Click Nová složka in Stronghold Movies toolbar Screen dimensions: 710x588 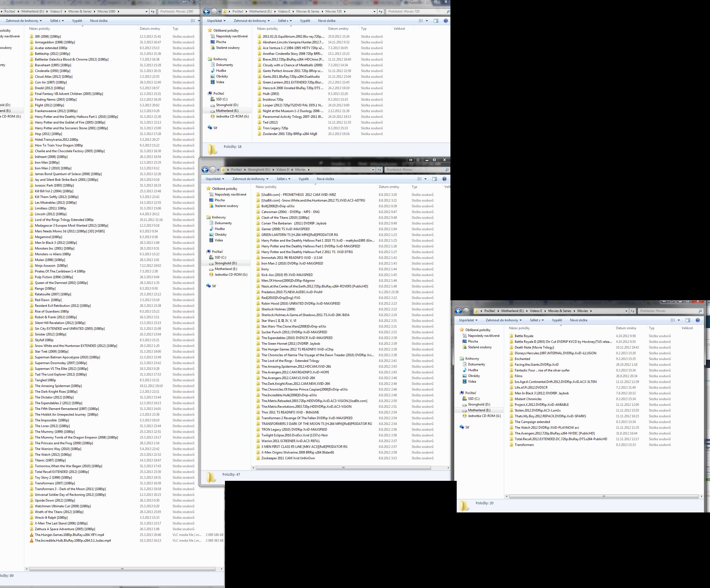(x=325, y=179)
